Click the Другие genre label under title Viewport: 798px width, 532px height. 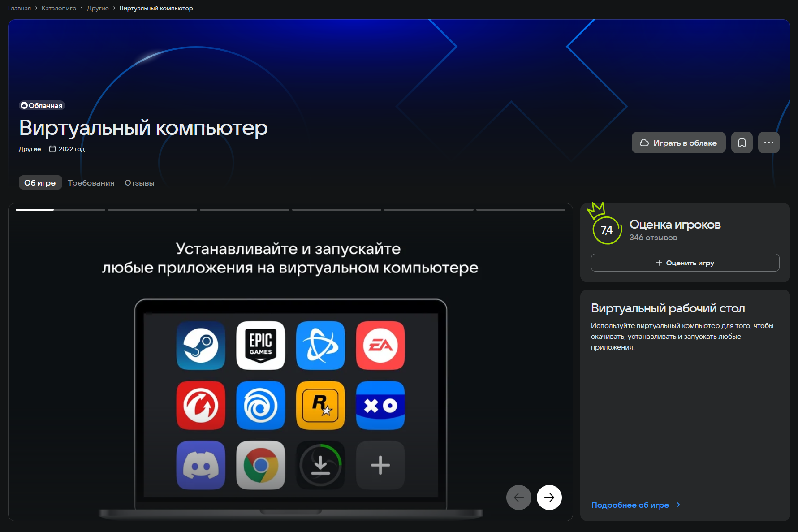click(x=30, y=149)
